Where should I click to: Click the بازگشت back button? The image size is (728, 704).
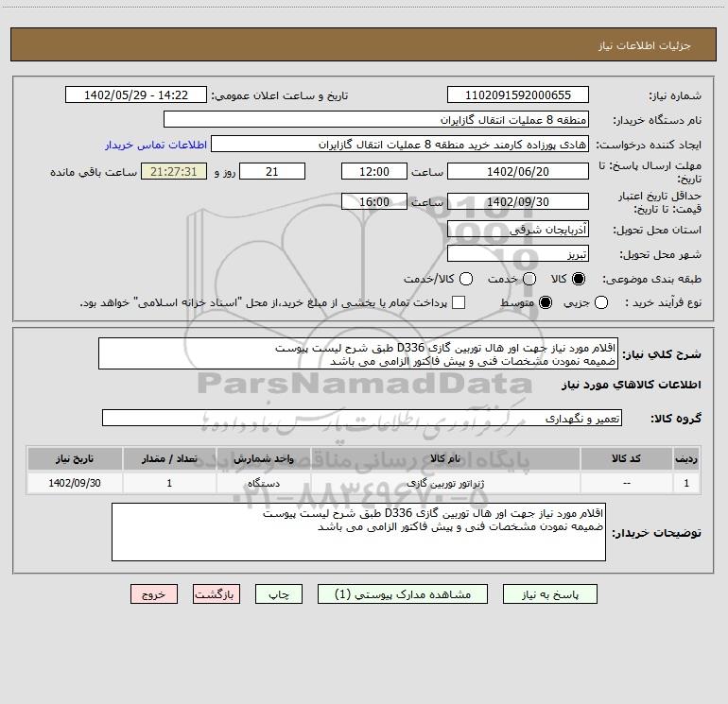(x=217, y=594)
